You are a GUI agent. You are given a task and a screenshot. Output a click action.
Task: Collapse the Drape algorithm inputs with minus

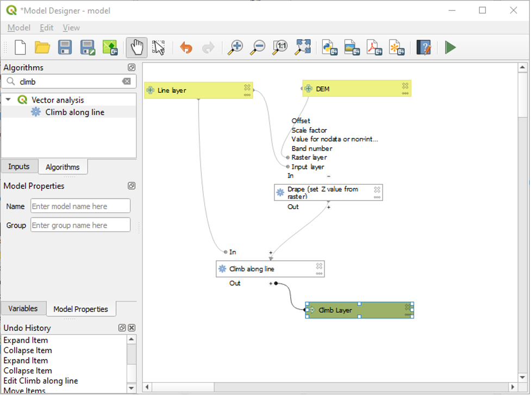point(328,176)
